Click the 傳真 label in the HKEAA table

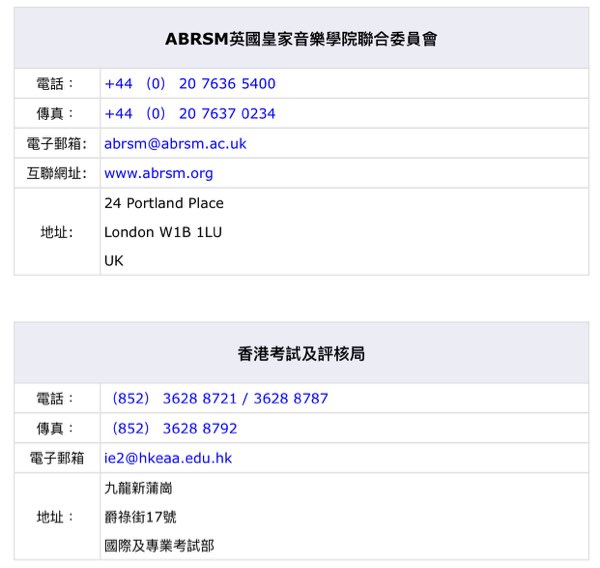pyautogui.click(x=56, y=429)
